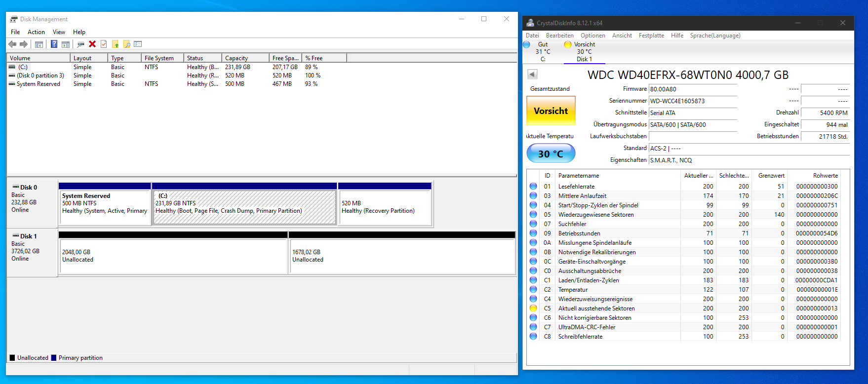
Task: Click the Parametername column header
Action: click(x=618, y=175)
